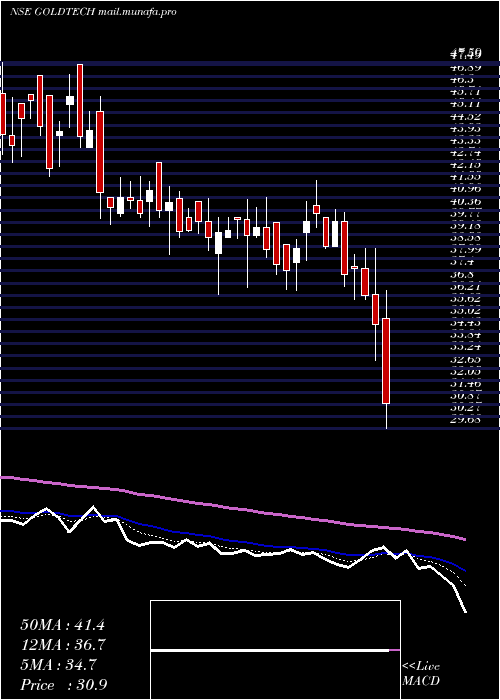Click the 37.4 price axis label
500x700 pixels.
[463, 262]
